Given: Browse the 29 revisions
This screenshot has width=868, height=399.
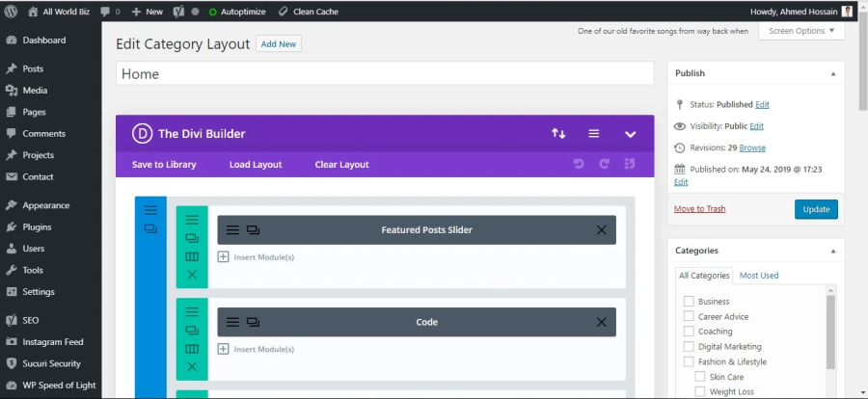Looking at the screenshot, I should 752,147.
